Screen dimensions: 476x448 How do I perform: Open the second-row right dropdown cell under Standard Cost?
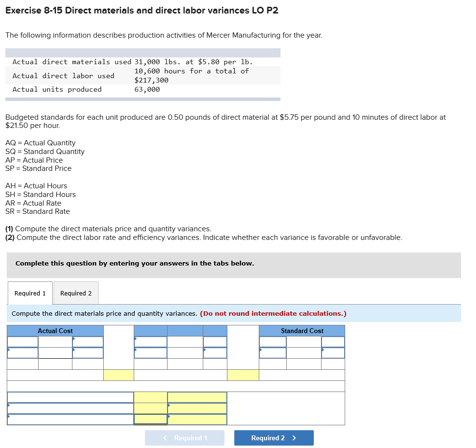(333, 353)
